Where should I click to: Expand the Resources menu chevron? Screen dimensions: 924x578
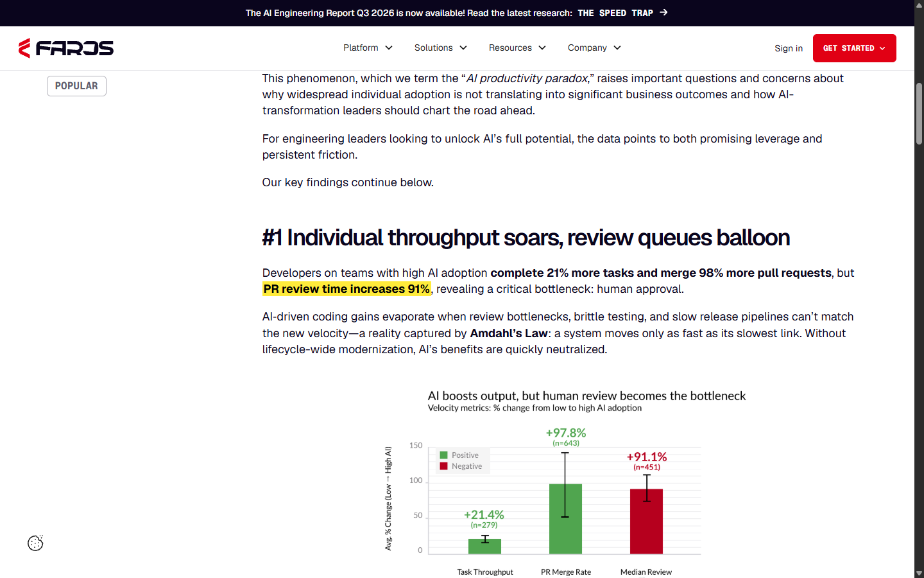(542, 48)
